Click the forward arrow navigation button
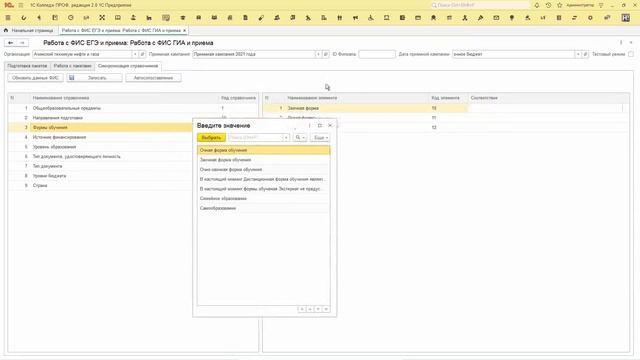Image resolution: width=640 pixels, height=360 pixels. click(x=22, y=42)
